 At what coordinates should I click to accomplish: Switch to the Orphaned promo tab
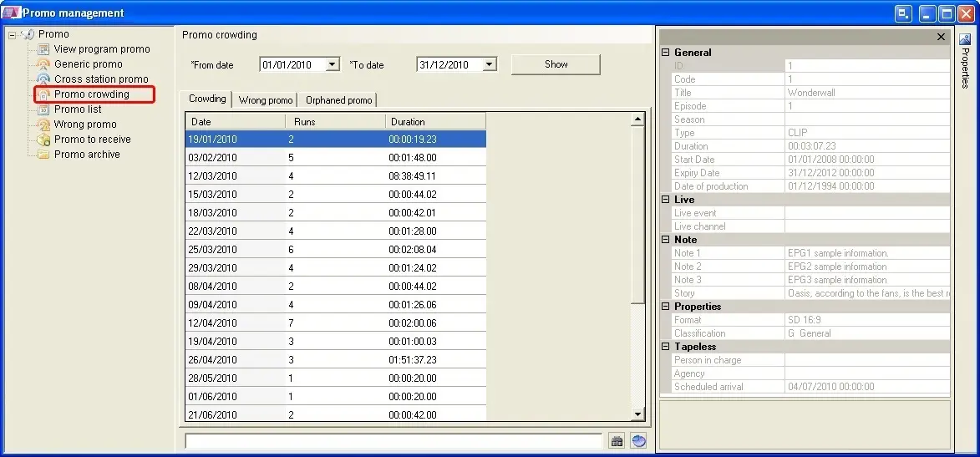(338, 100)
